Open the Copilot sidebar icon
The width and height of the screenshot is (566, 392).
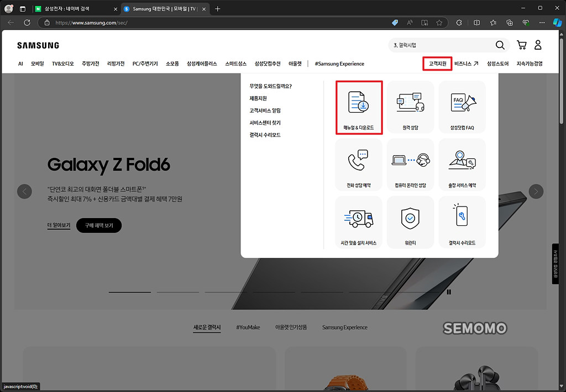(557, 22)
